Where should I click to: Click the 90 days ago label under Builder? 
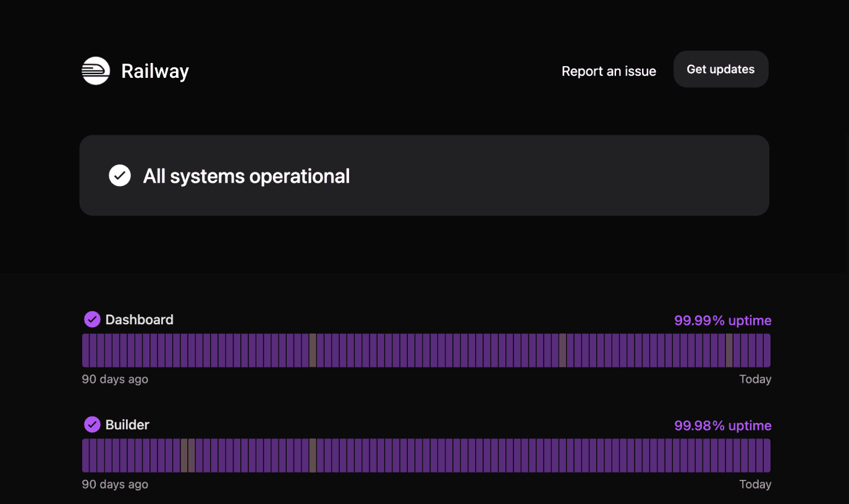click(x=115, y=484)
